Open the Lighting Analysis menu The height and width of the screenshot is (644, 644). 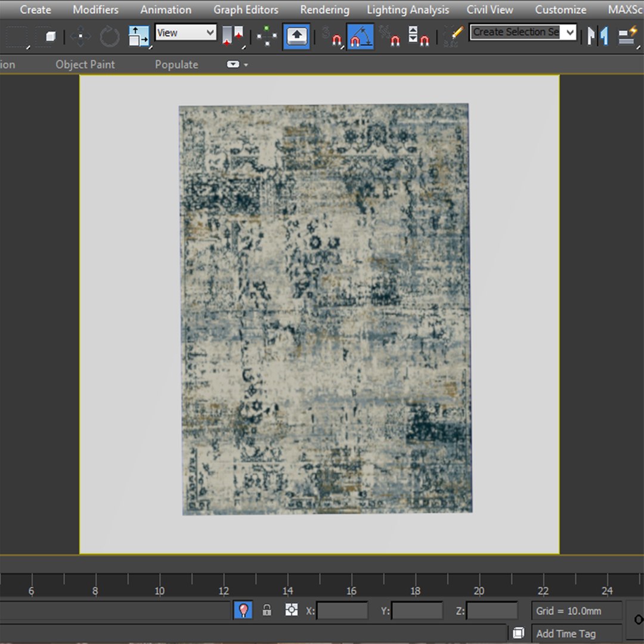(408, 10)
